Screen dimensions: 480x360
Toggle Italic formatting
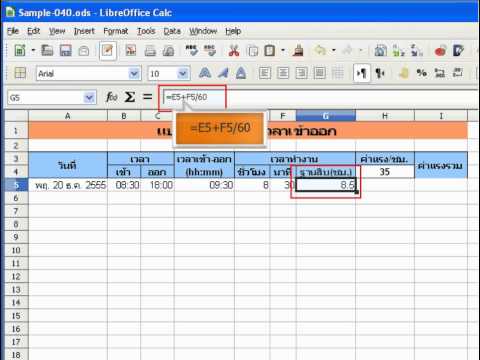tap(223, 73)
